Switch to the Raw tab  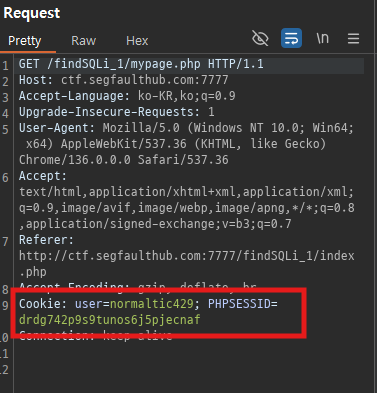click(83, 41)
